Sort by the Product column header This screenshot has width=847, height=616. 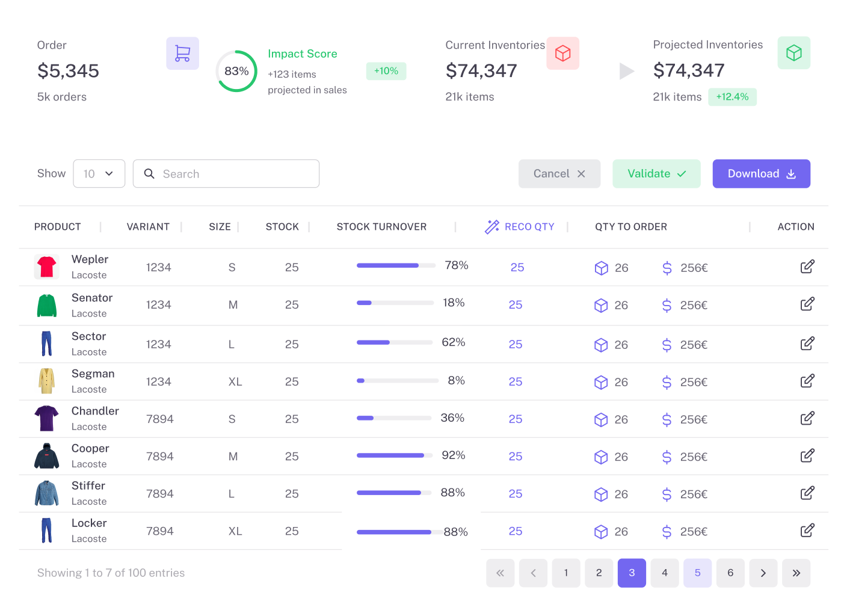point(58,227)
